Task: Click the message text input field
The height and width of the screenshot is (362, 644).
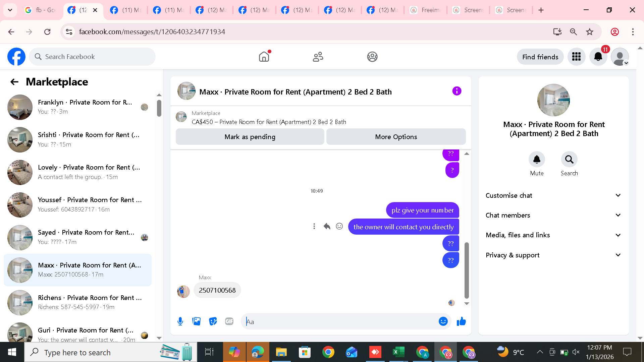Action: (x=339, y=321)
